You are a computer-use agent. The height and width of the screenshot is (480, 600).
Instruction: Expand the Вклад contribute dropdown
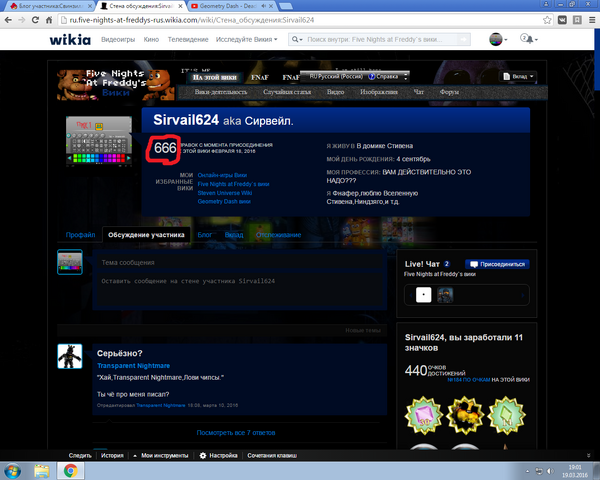[519, 77]
